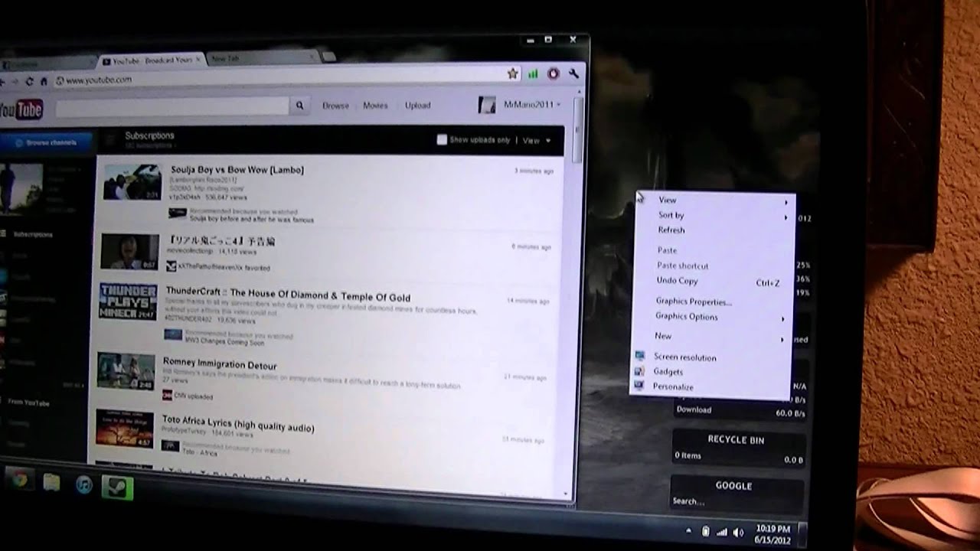Click Subscriptions in the left sidebar

tap(33, 234)
